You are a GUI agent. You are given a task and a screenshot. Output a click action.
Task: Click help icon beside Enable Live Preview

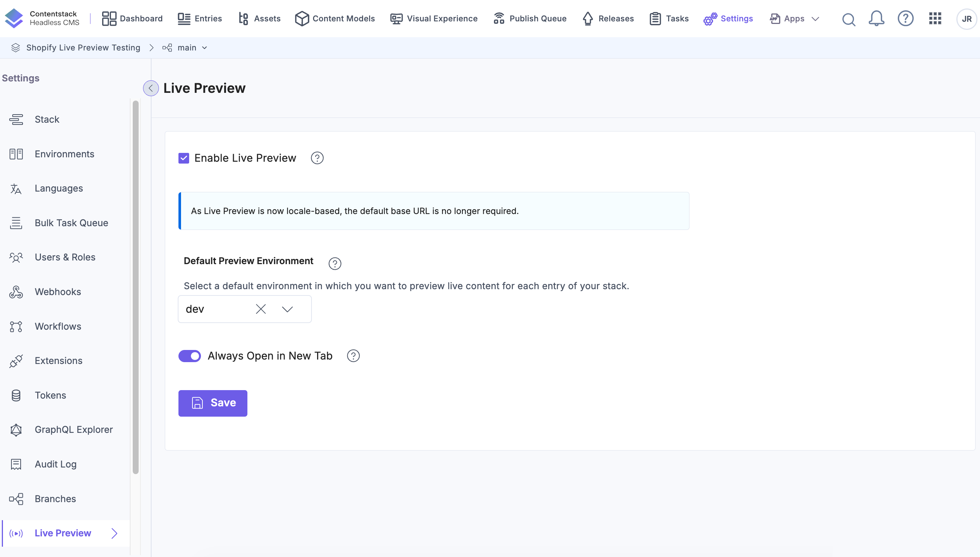point(317,158)
